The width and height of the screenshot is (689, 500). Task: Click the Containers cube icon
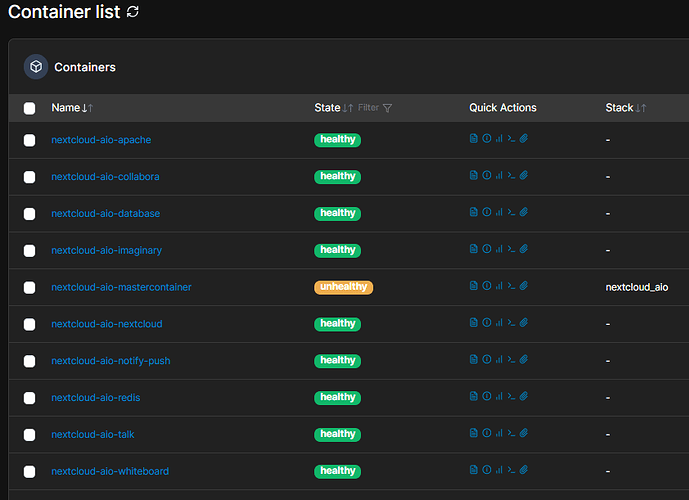coord(36,67)
